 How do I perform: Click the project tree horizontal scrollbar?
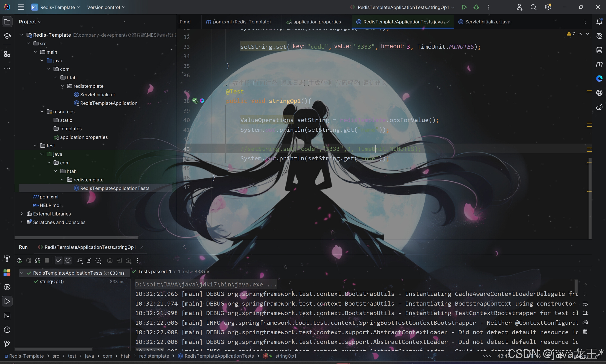pos(76,237)
